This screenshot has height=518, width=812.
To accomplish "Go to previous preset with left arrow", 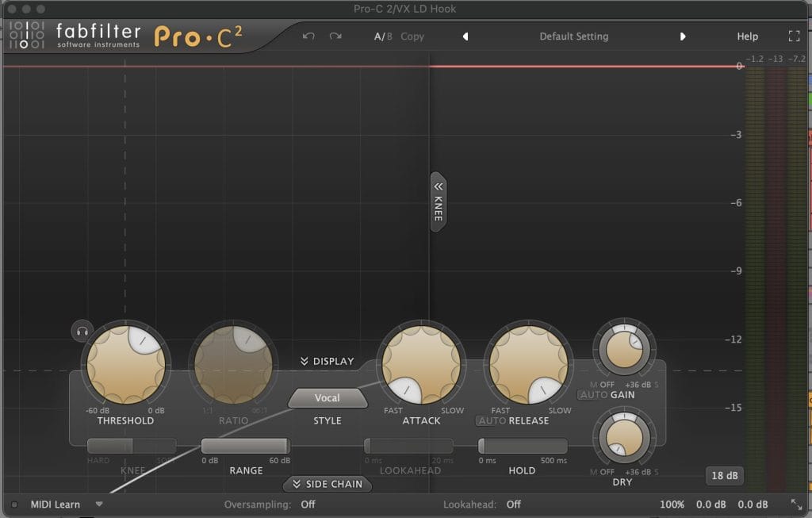I will click(465, 36).
